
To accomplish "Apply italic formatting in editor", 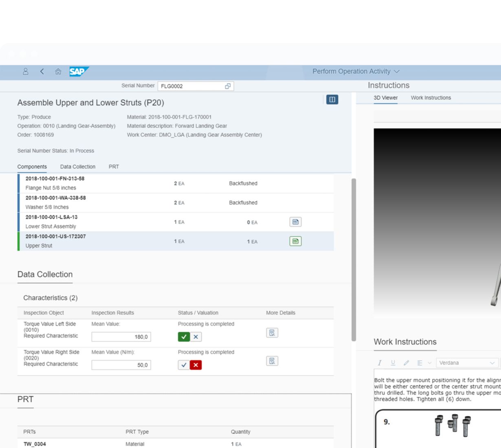I will [380, 363].
